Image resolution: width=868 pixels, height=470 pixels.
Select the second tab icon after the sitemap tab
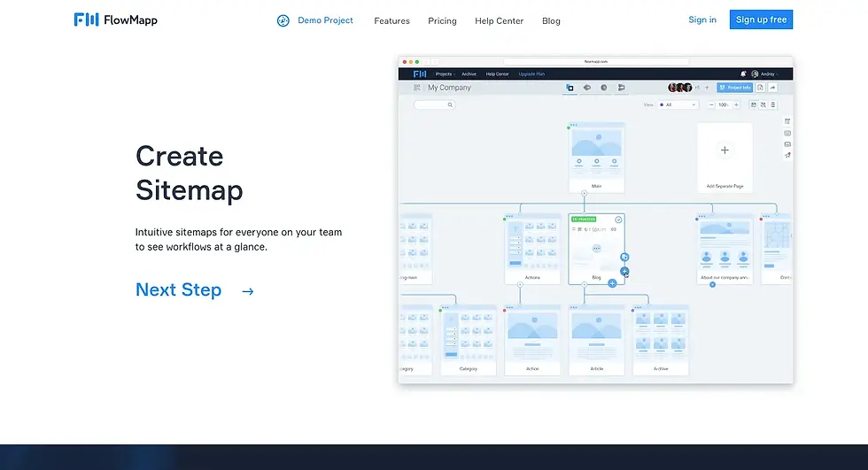(586, 88)
